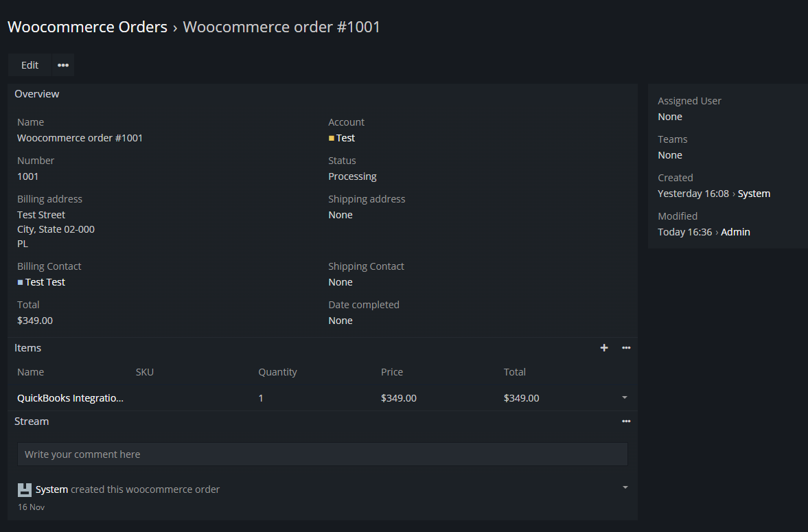Click the System avatar icon in stream
The width and height of the screenshot is (808, 532).
tap(24, 489)
